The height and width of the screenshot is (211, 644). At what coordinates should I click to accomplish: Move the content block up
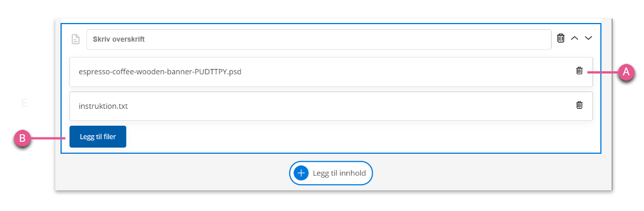coord(574,38)
